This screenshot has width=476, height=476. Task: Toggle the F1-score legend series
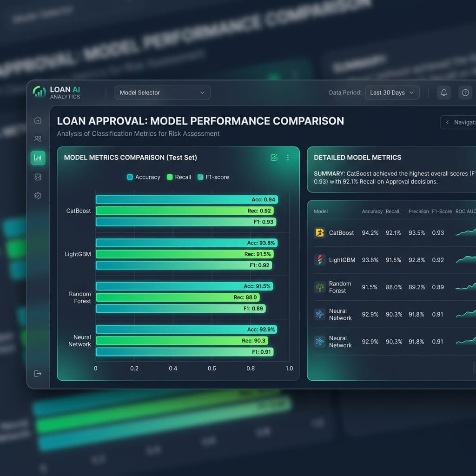click(x=213, y=177)
